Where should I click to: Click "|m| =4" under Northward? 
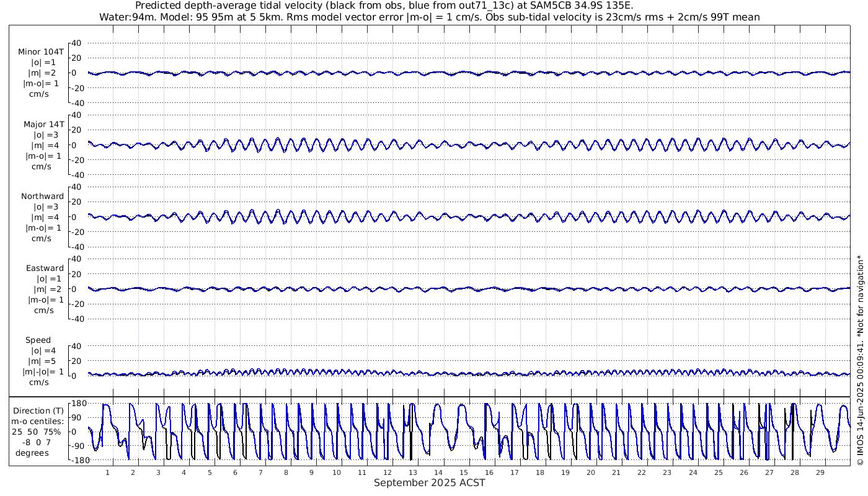point(46,218)
